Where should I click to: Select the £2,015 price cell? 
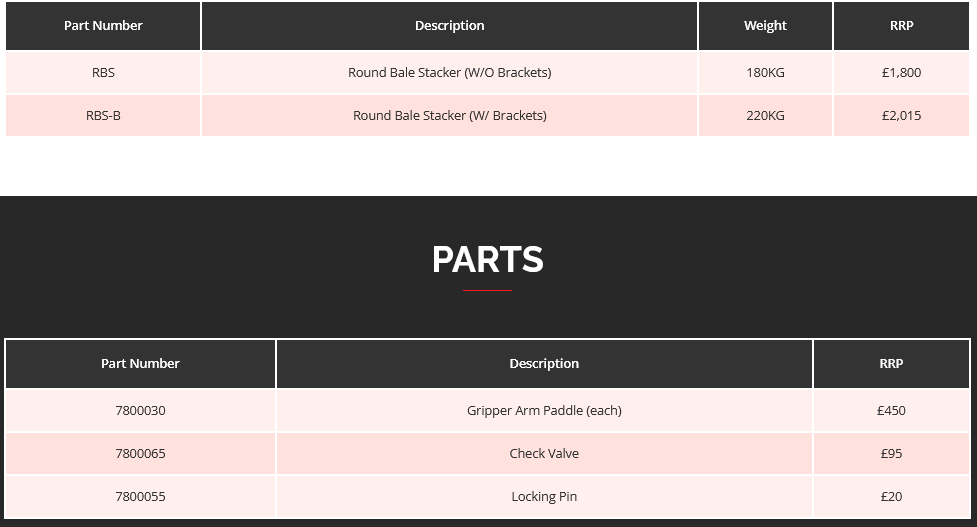(x=901, y=115)
